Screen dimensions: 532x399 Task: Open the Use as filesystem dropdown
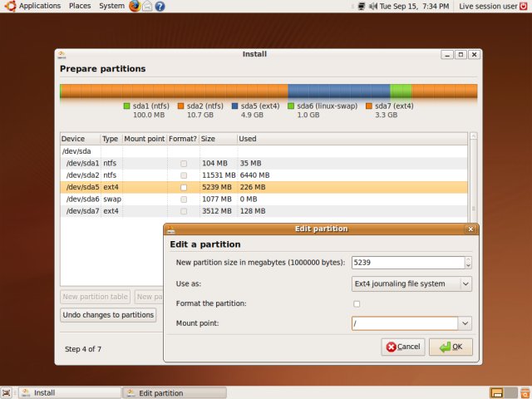tap(411, 283)
